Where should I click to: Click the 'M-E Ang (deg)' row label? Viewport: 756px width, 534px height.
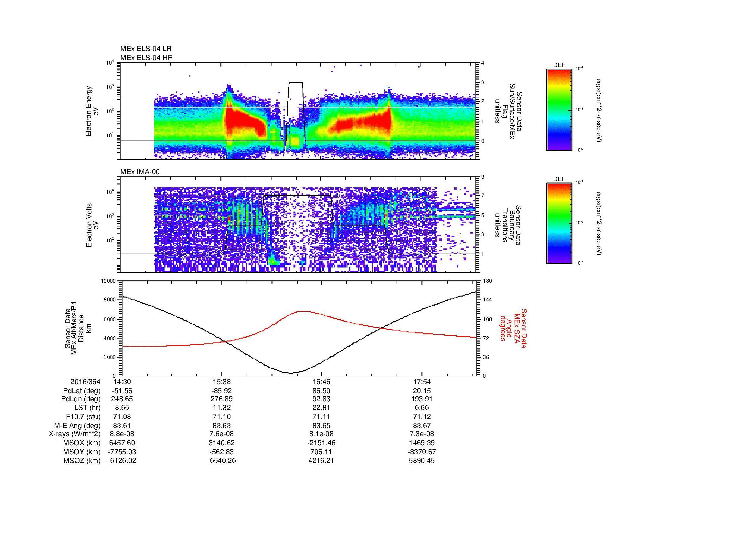click(x=77, y=425)
